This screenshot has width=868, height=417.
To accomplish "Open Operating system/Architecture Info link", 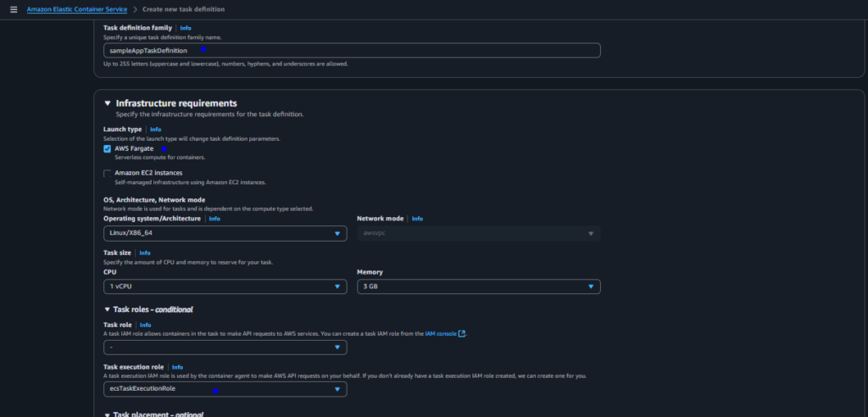I will (214, 219).
